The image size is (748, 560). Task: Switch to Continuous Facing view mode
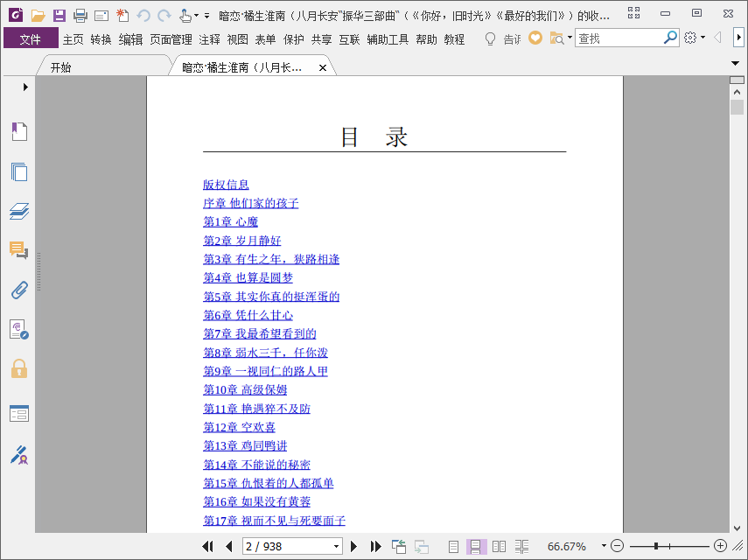pos(522,546)
